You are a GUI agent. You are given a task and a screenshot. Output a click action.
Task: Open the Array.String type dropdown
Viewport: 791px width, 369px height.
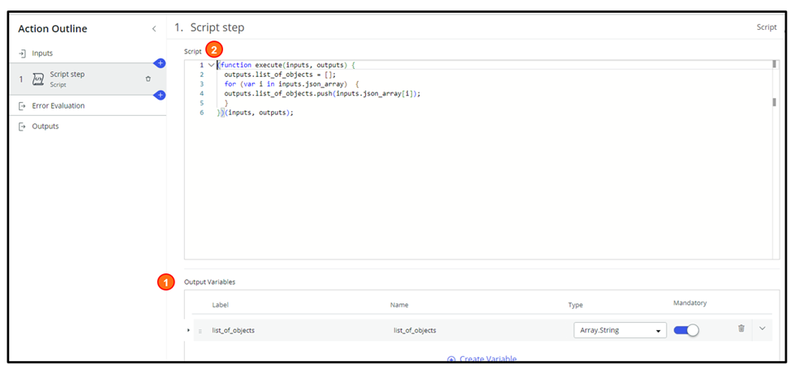[x=620, y=331]
